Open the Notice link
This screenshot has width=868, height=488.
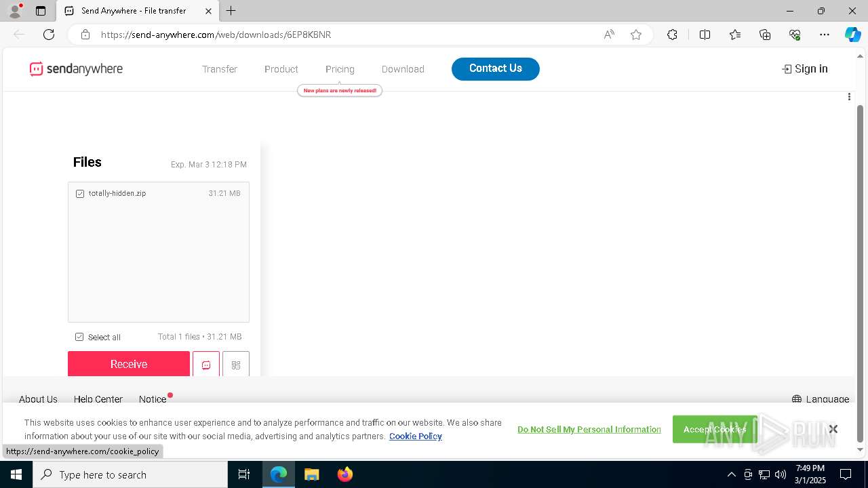pos(153,399)
